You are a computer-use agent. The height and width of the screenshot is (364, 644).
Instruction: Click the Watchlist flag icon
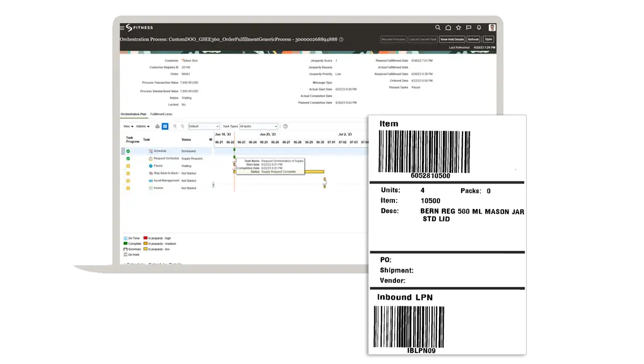tap(469, 27)
